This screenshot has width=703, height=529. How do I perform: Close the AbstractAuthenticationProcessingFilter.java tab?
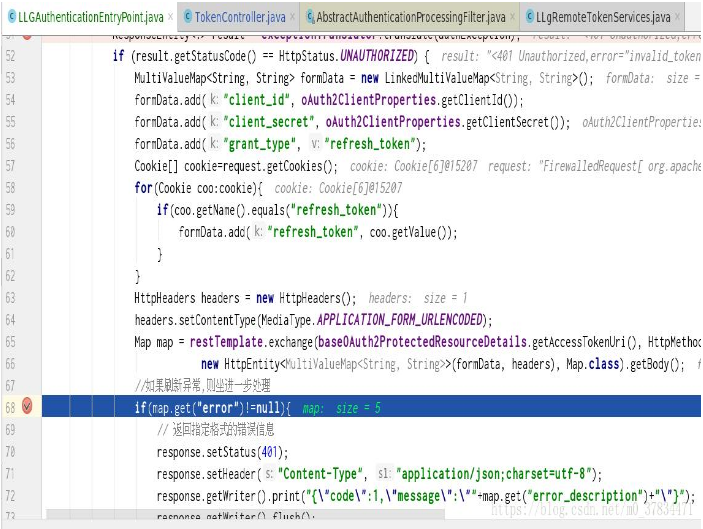(512, 17)
